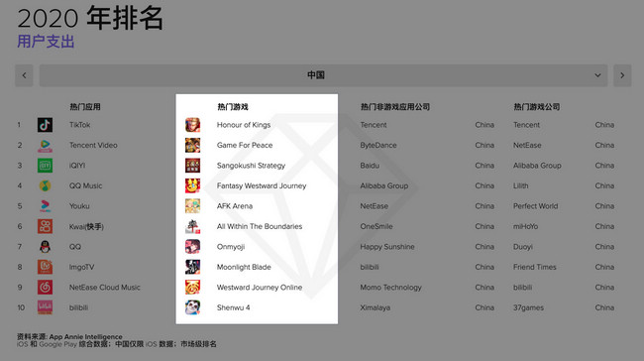644x361 pixels.
Task: Select the Shenwu 4 panda icon
Action: point(192,307)
